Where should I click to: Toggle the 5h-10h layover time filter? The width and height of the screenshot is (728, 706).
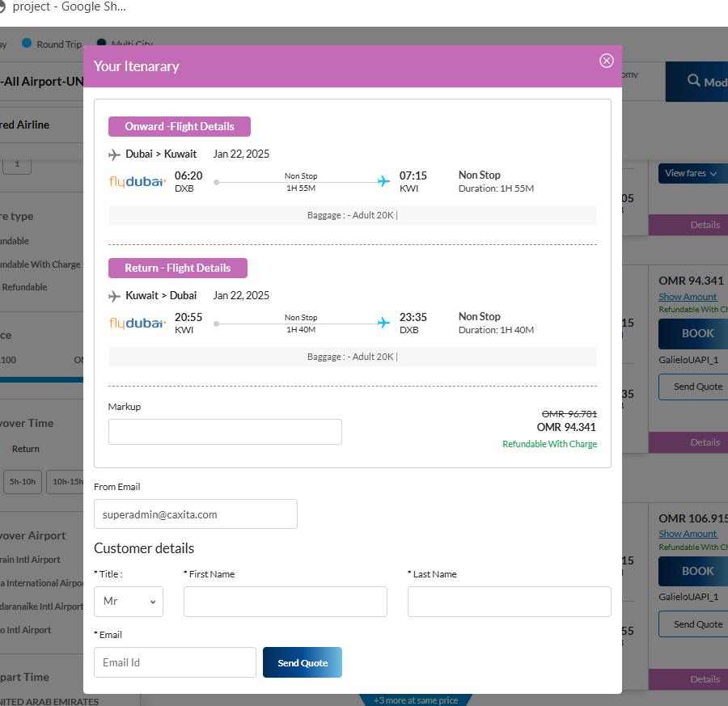point(22,481)
